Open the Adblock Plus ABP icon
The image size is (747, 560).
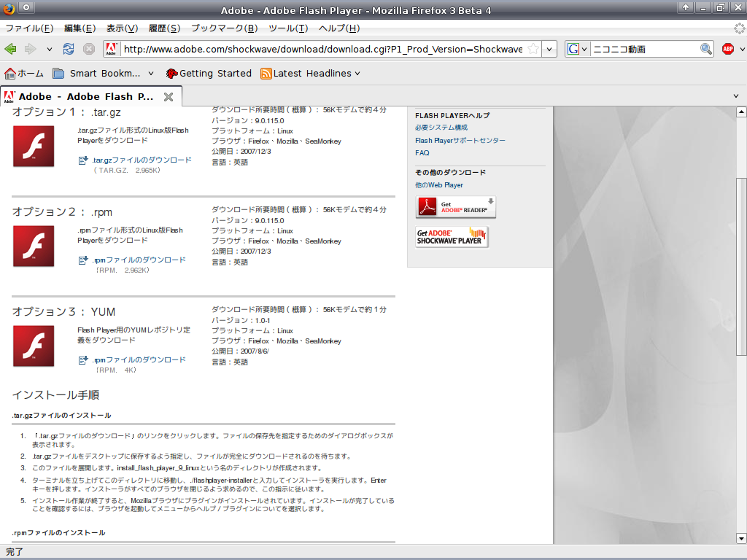(728, 49)
